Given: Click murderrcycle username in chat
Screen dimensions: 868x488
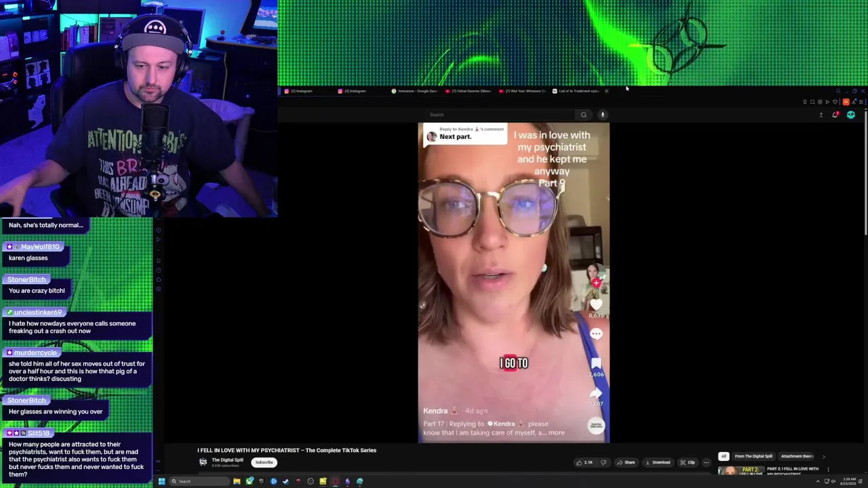Looking at the screenshot, I should coord(35,353).
